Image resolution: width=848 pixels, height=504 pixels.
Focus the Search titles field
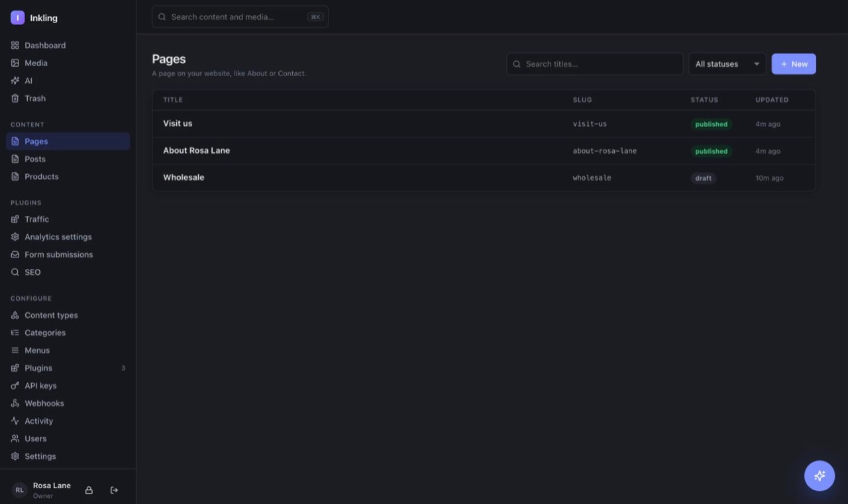pos(595,64)
